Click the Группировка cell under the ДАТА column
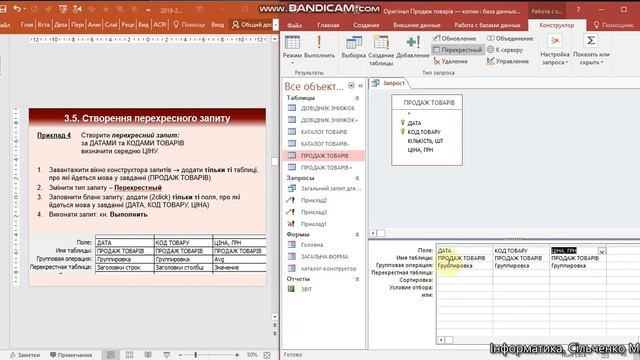This screenshot has height=360, width=640. coord(464,266)
